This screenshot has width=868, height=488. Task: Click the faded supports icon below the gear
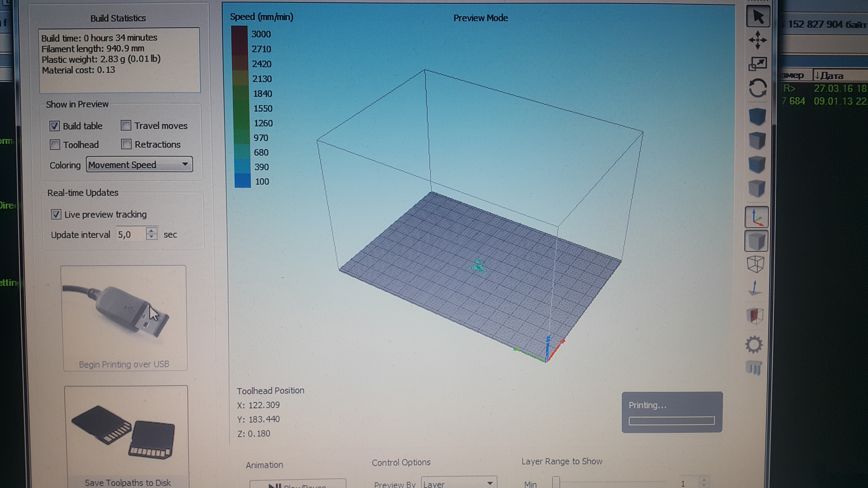(x=754, y=368)
